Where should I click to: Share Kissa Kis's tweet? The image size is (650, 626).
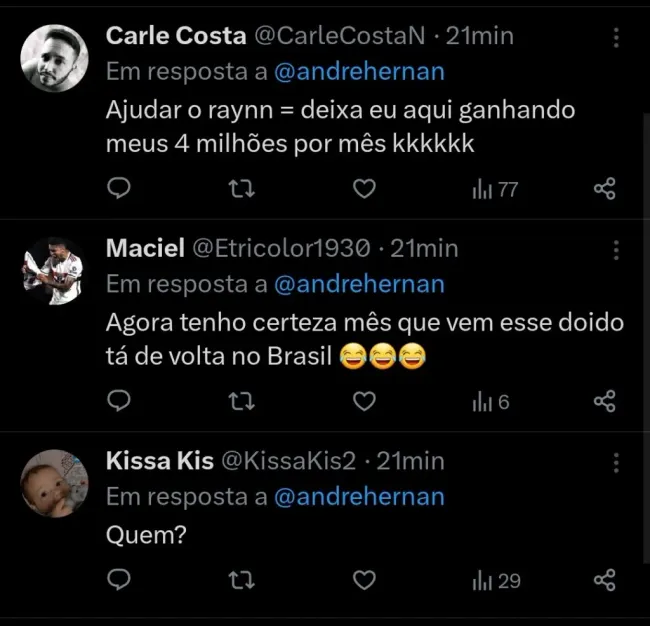(x=604, y=580)
